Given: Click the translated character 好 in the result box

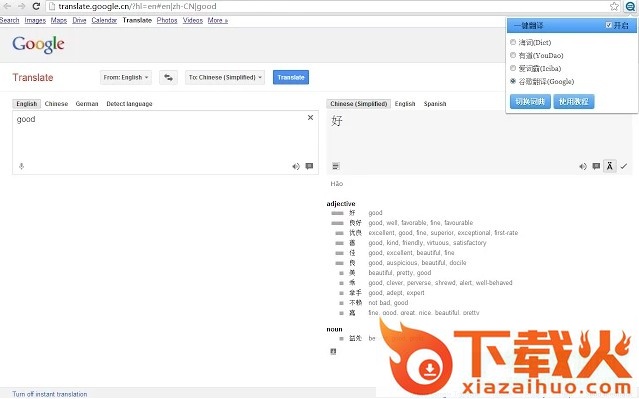Looking at the screenshot, I should 337,121.
